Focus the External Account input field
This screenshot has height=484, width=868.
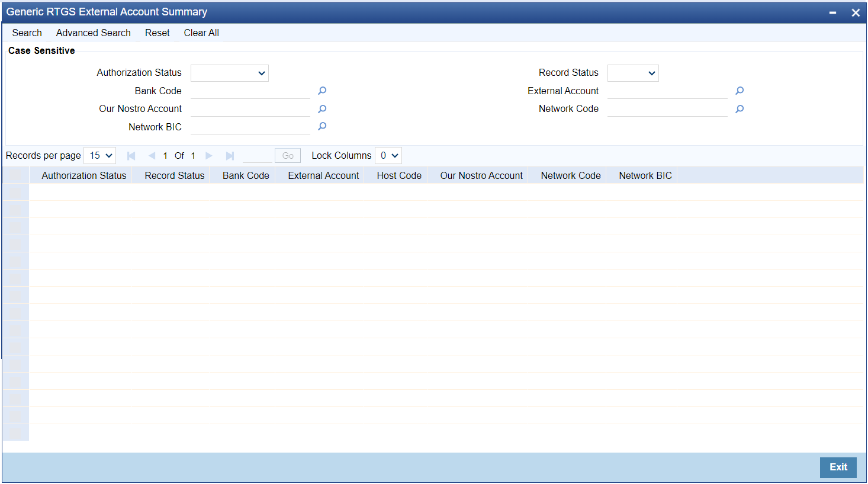click(667, 91)
